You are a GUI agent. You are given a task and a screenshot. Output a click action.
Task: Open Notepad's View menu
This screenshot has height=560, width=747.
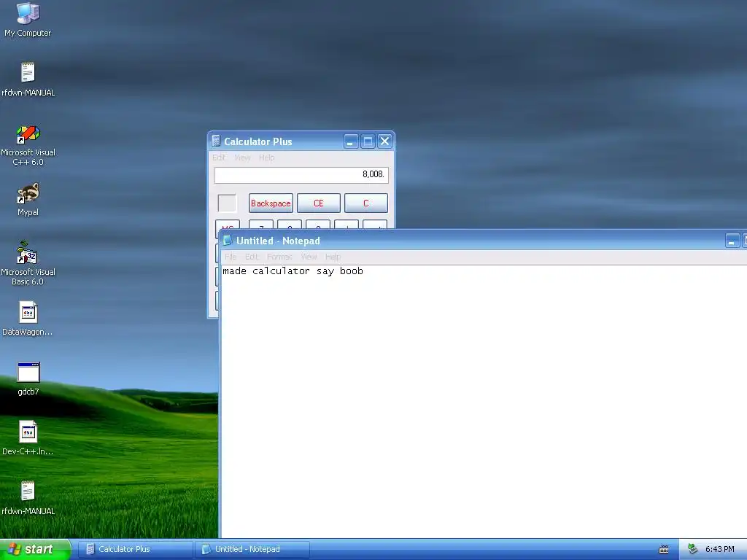(x=309, y=257)
